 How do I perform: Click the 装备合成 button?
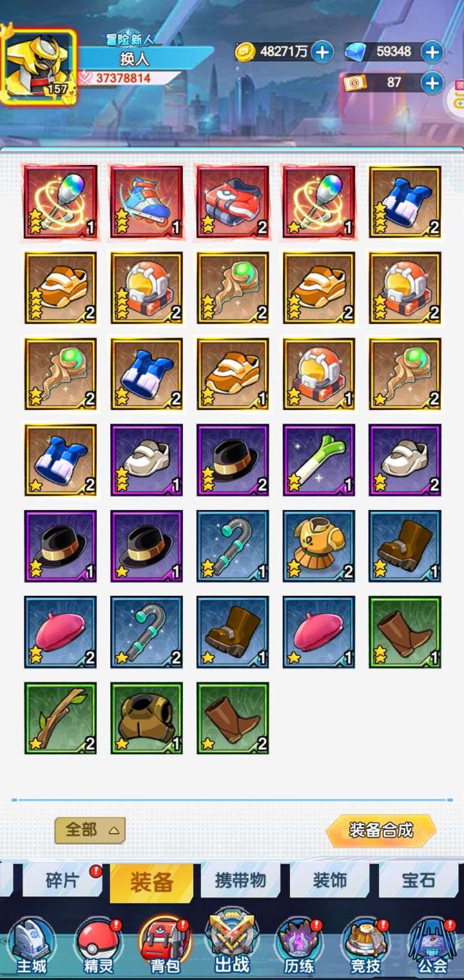coord(381,830)
